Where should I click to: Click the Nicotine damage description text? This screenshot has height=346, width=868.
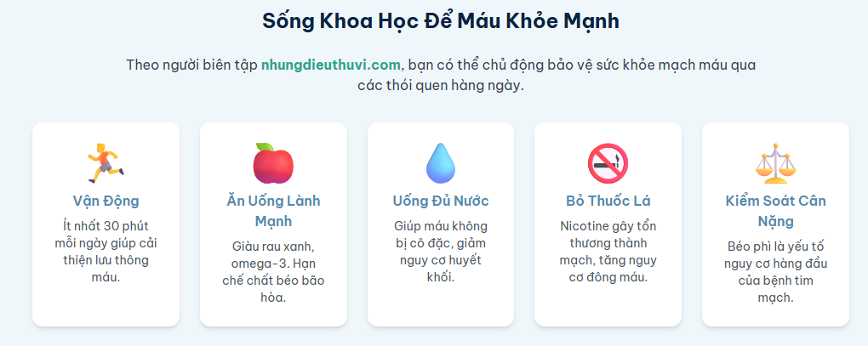click(608, 251)
